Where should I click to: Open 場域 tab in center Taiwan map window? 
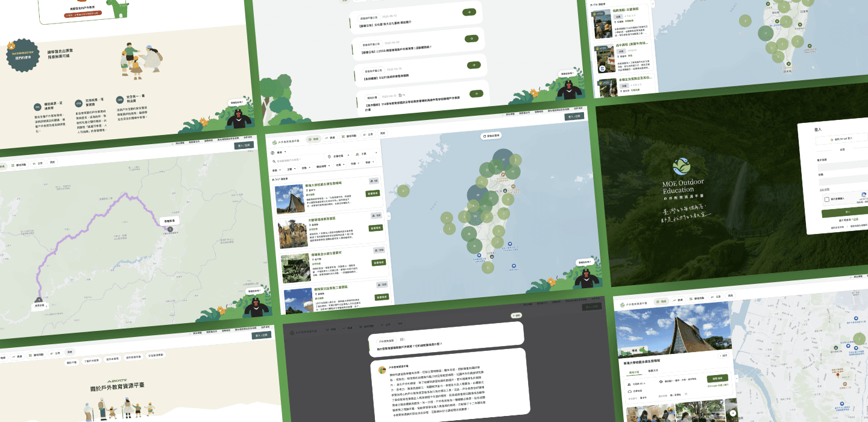[313, 139]
